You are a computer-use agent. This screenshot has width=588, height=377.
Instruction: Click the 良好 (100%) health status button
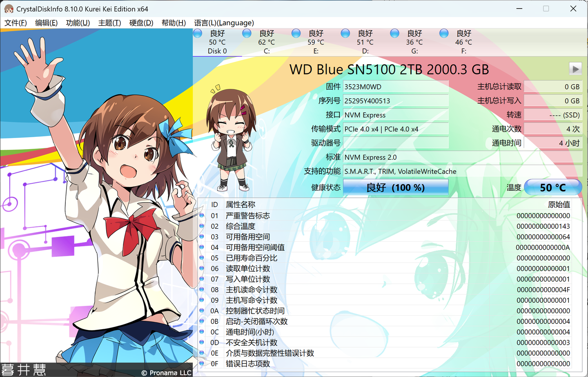point(395,187)
